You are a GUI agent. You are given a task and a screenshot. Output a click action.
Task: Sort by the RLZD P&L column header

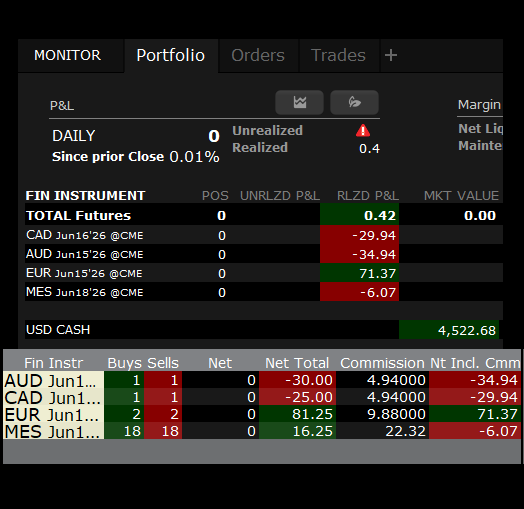coord(368,196)
